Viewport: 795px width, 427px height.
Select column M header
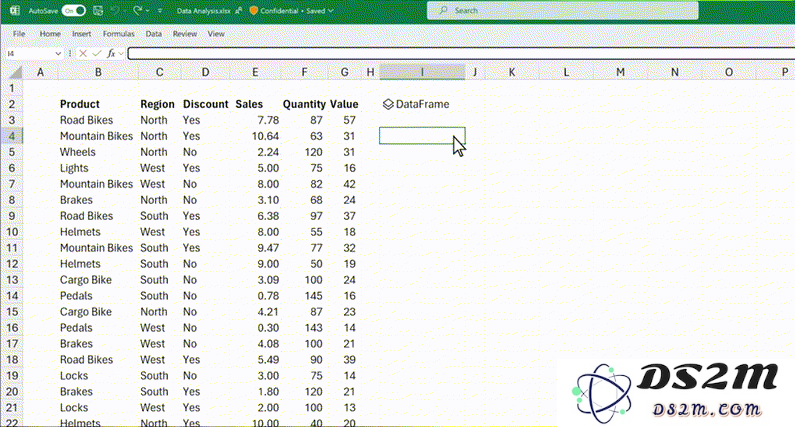click(620, 73)
